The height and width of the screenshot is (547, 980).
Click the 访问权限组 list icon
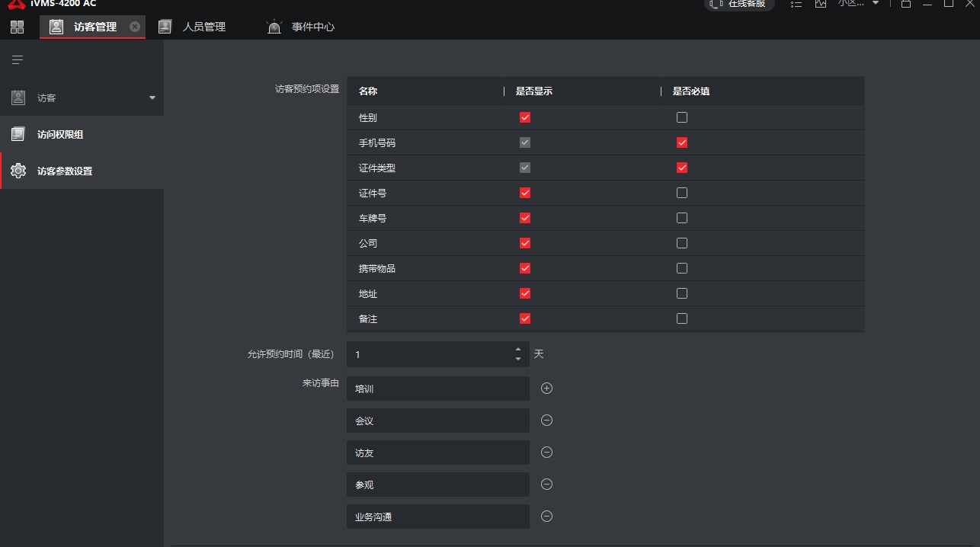click(18, 134)
